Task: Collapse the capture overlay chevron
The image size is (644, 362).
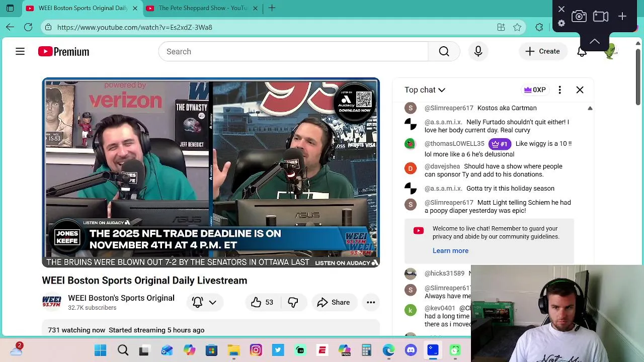Action: [x=595, y=41]
